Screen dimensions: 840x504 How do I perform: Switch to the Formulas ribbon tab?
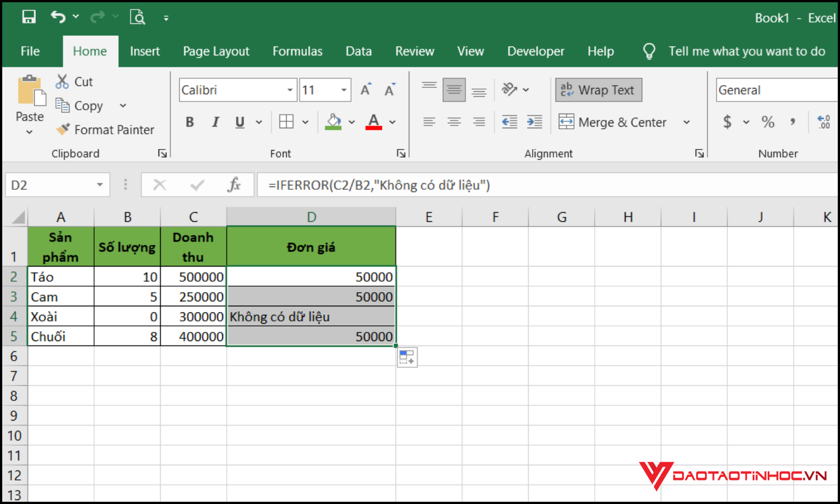297,51
